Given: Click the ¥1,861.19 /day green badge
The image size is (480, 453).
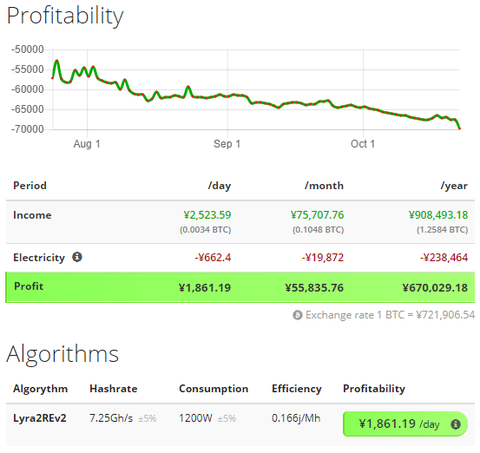Looking at the screenshot, I should click(405, 424).
